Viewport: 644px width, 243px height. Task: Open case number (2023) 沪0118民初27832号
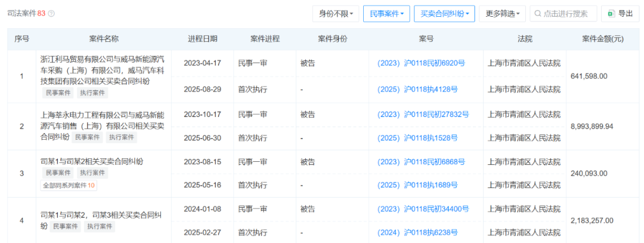pyautogui.click(x=423, y=114)
